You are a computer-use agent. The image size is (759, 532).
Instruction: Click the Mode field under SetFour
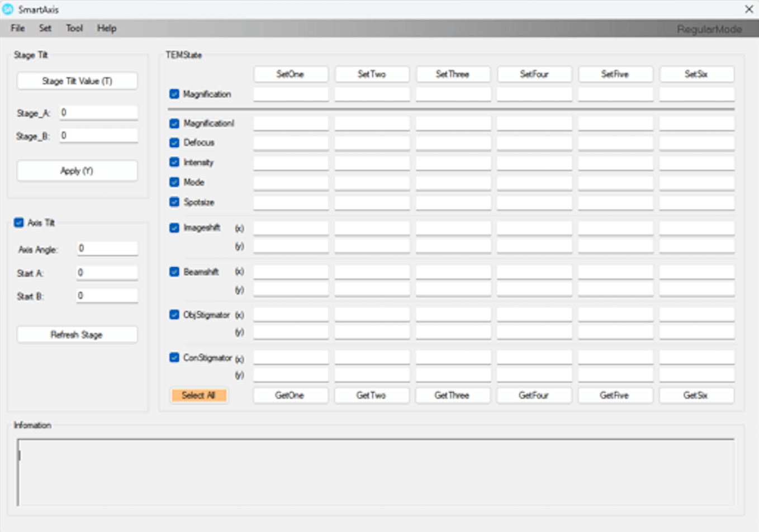[x=534, y=182]
